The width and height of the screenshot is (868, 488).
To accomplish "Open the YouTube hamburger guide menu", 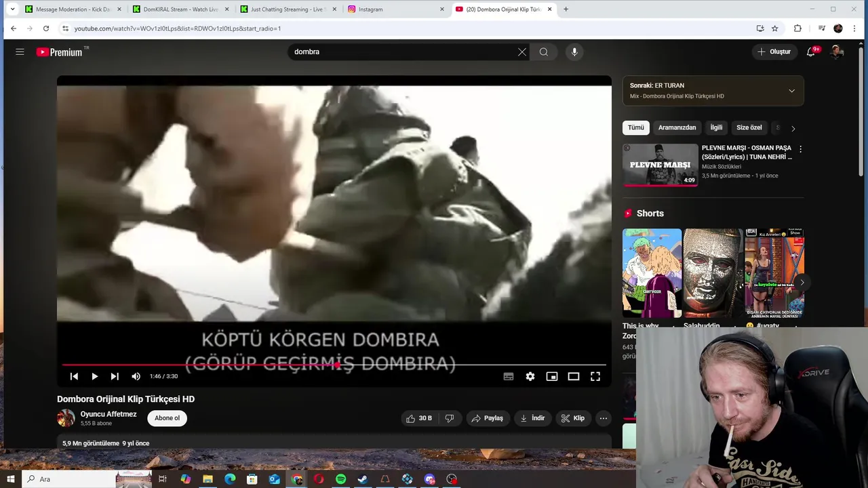I will tap(20, 52).
